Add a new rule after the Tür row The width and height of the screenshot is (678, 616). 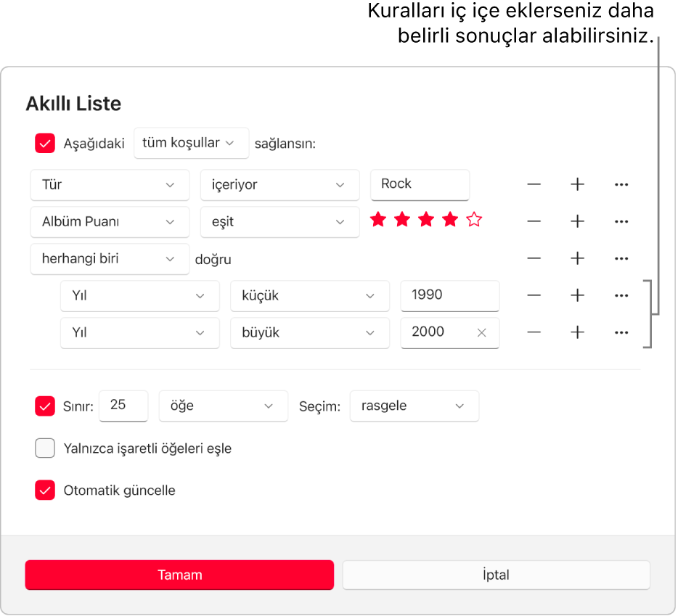tap(577, 184)
